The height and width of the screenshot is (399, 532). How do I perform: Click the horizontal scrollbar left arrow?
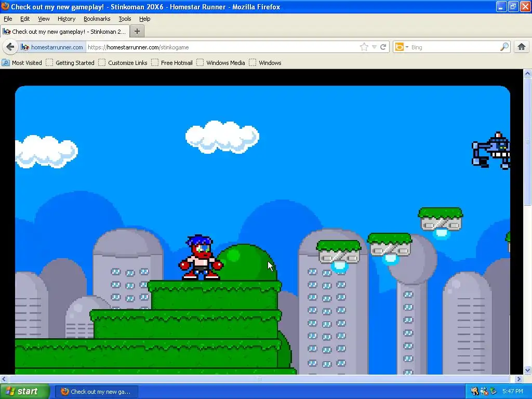point(4,379)
